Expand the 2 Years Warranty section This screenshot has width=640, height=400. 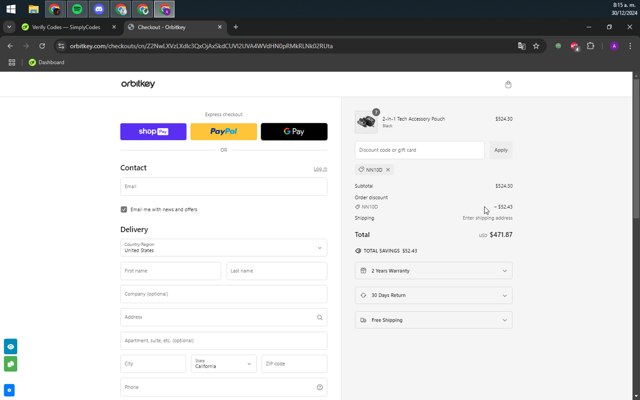(x=433, y=270)
